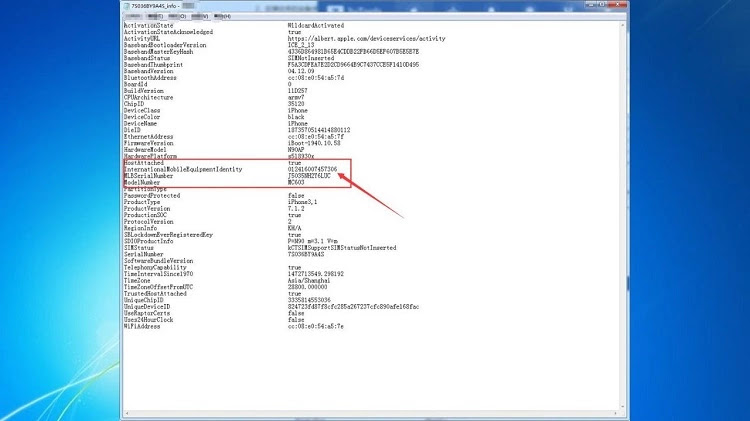Click the TimeZoneOffsetFromUTC value 28800.000000
This screenshot has height=421, width=750.
(x=308, y=287)
